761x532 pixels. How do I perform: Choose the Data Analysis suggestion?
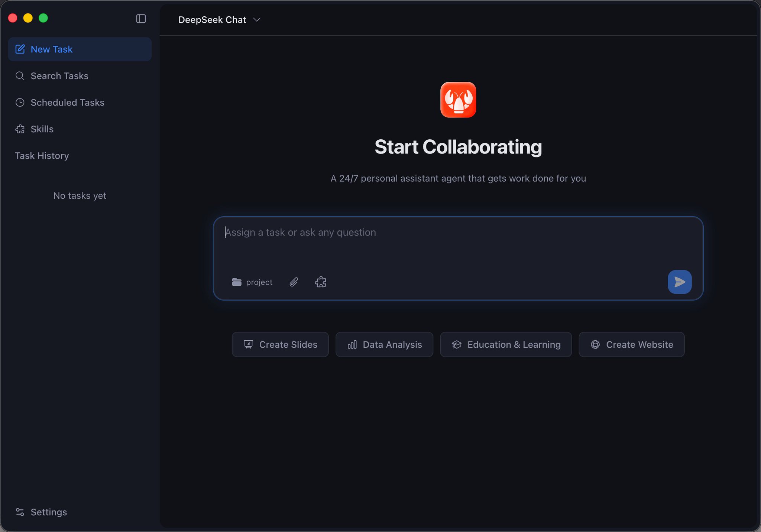point(384,344)
